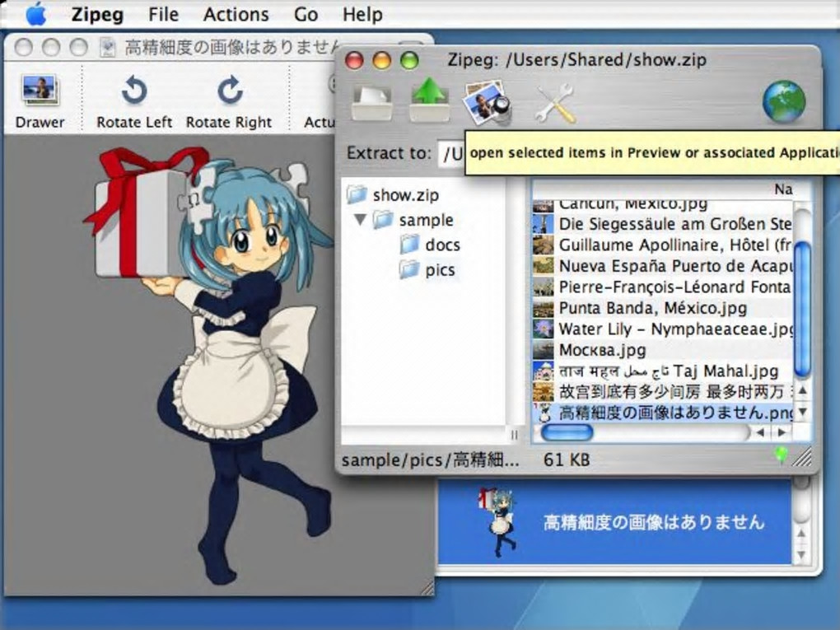Click the Water Lily file thumbnail icon
This screenshot has width=840, height=630.
tap(544, 329)
